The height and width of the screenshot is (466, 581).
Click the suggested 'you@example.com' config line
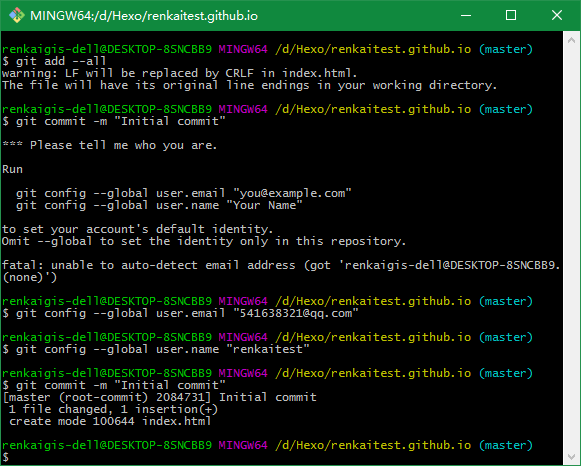coord(183,193)
